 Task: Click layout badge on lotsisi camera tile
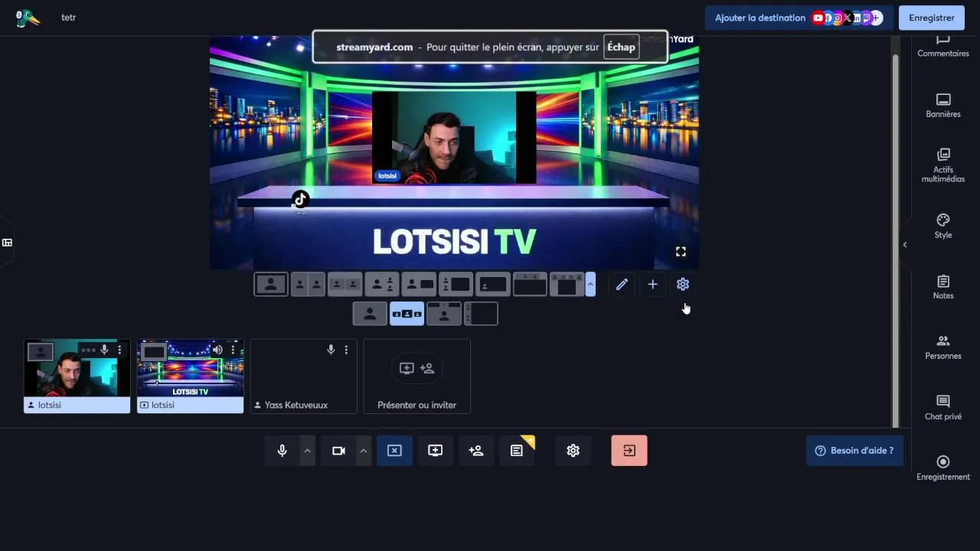(41, 352)
